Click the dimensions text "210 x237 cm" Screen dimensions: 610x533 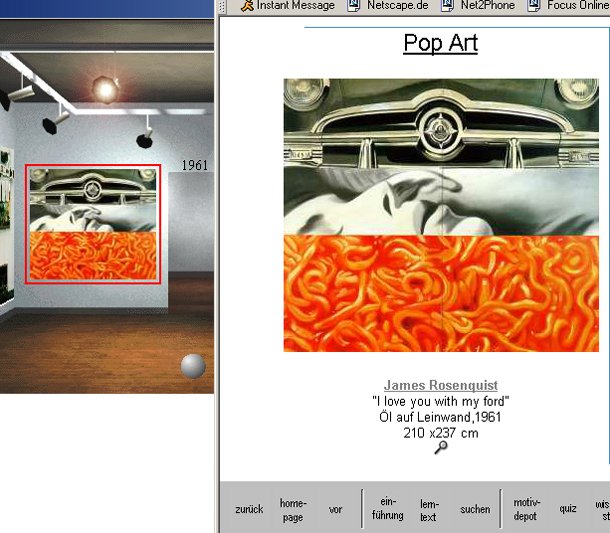coord(441,433)
